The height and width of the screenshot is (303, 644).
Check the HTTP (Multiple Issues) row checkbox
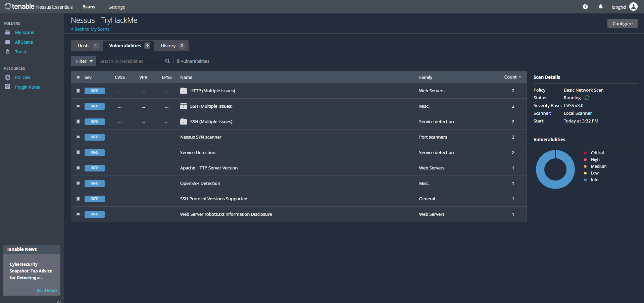pos(78,91)
